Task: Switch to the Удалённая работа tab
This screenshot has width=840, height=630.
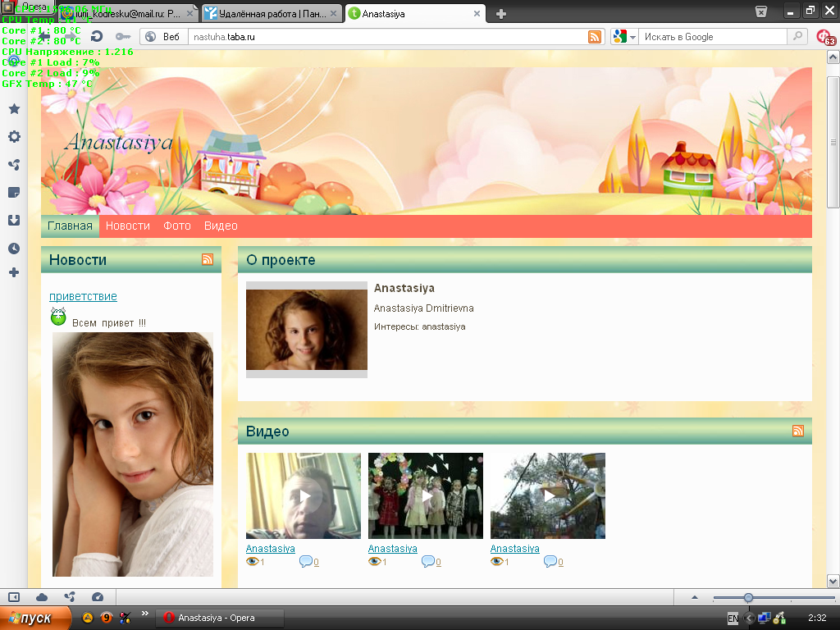Action: click(x=272, y=14)
